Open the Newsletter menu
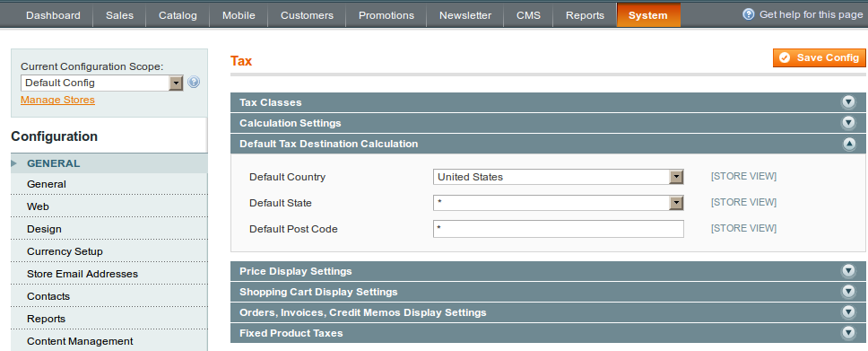The width and height of the screenshot is (868, 351). pos(465,15)
